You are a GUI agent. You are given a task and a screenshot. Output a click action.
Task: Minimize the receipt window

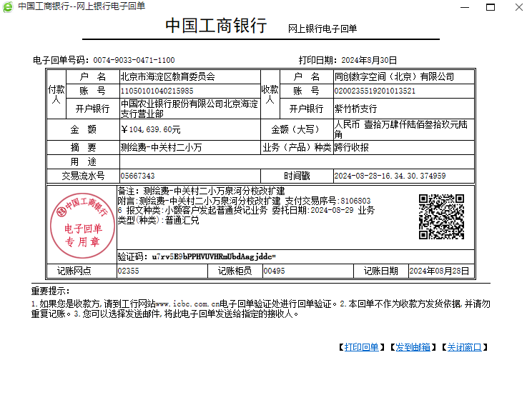(465, 7)
